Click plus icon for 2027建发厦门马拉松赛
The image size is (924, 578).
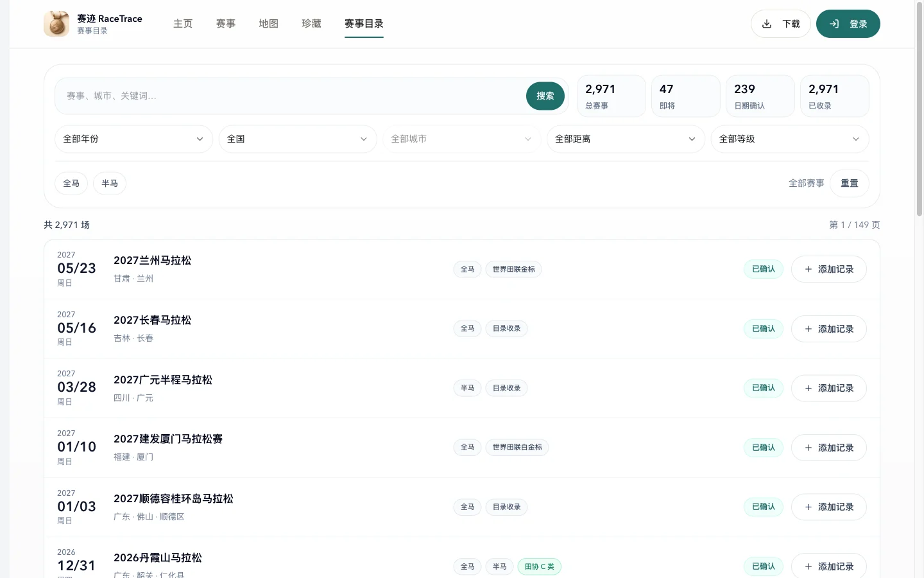pos(809,448)
